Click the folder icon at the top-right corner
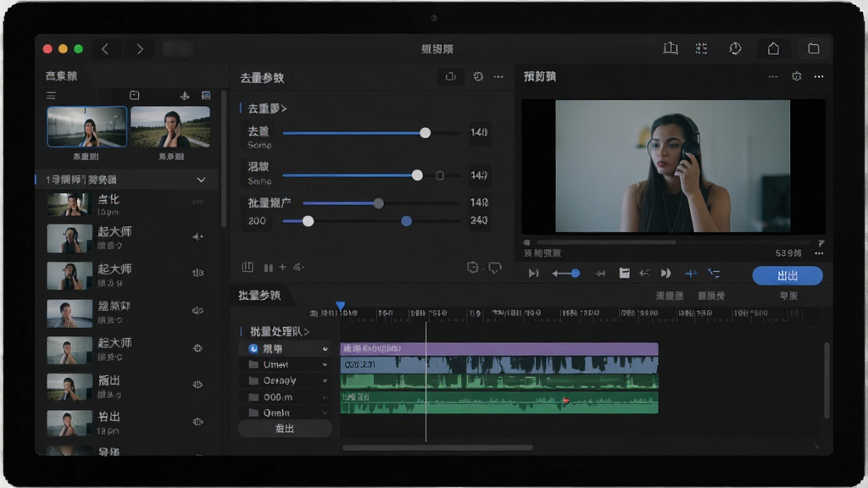Screen dimensions: 868x488 point(813,48)
